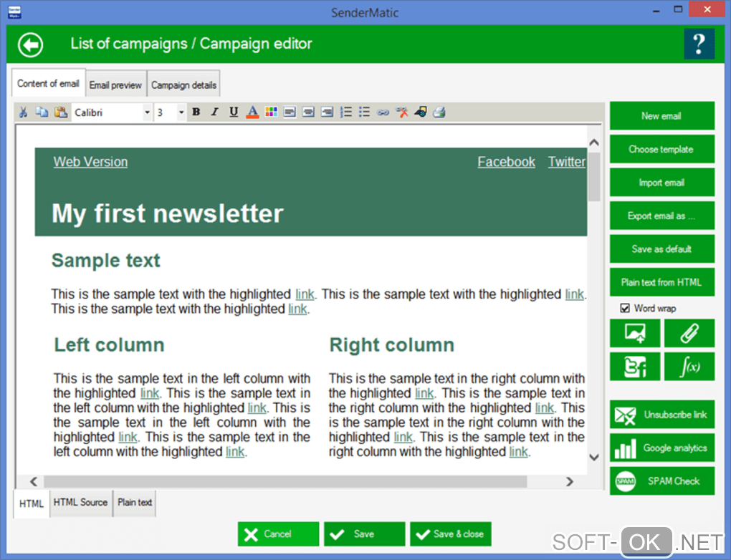Click the remove link icon
The height and width of the screenshot is (560, 731).
click(x=402, y=112)
